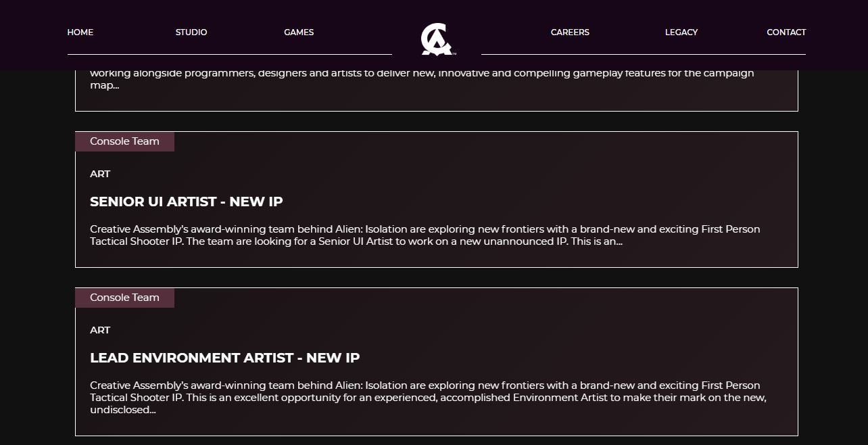
Task: Click the Creative Assembly logo icon
Action: click(437, 39)
